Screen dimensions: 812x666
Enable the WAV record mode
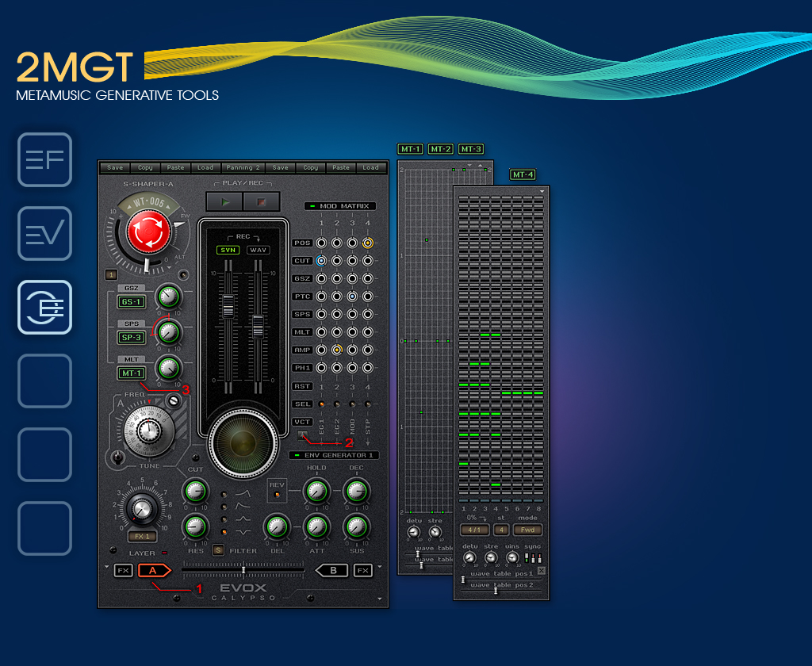[x=258, y=250]
